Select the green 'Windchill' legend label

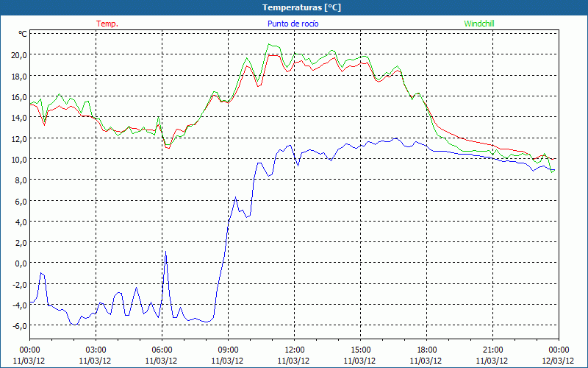[479, 24]
